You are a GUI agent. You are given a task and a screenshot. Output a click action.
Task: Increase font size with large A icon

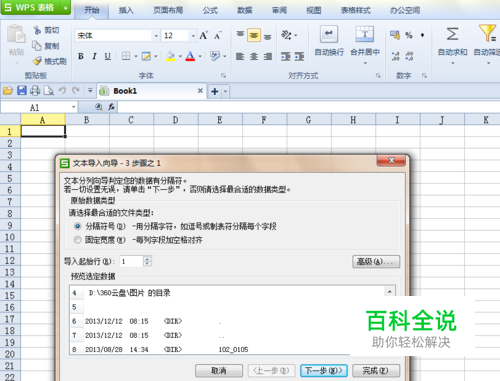click(203, 35)
